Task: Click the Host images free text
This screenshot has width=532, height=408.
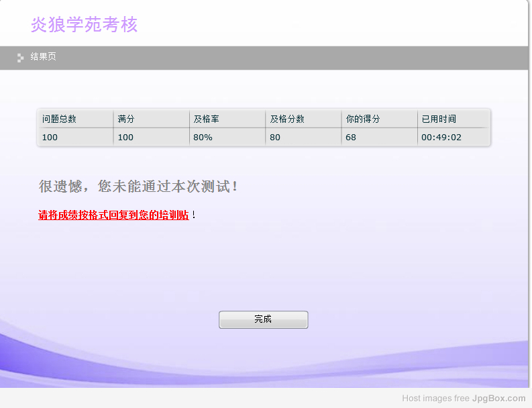Action: [435, 399]
